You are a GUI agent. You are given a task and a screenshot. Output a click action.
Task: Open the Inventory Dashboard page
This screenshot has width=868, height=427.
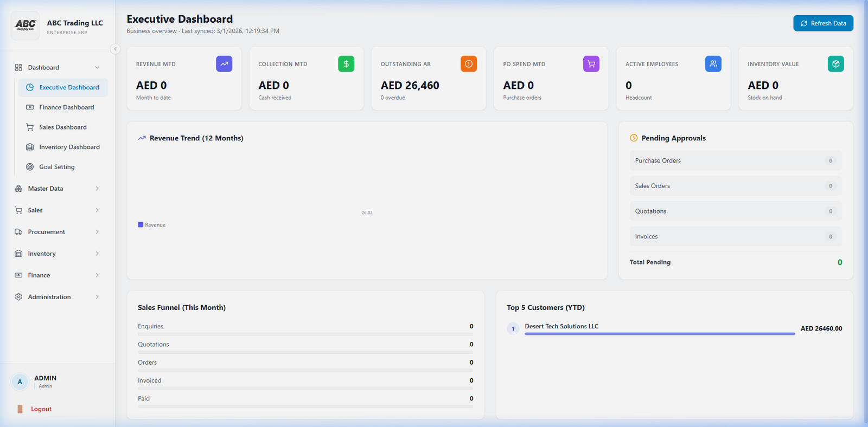63,147
